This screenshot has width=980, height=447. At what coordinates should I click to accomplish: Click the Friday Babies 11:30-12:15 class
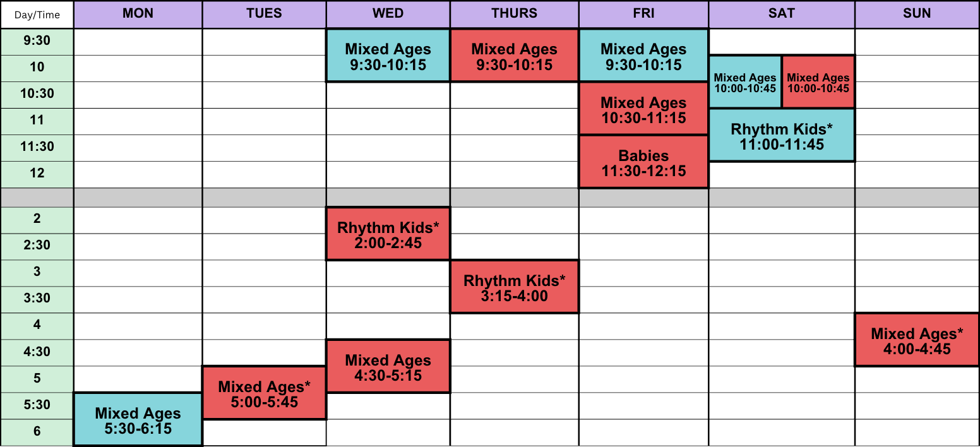[643, 162]
